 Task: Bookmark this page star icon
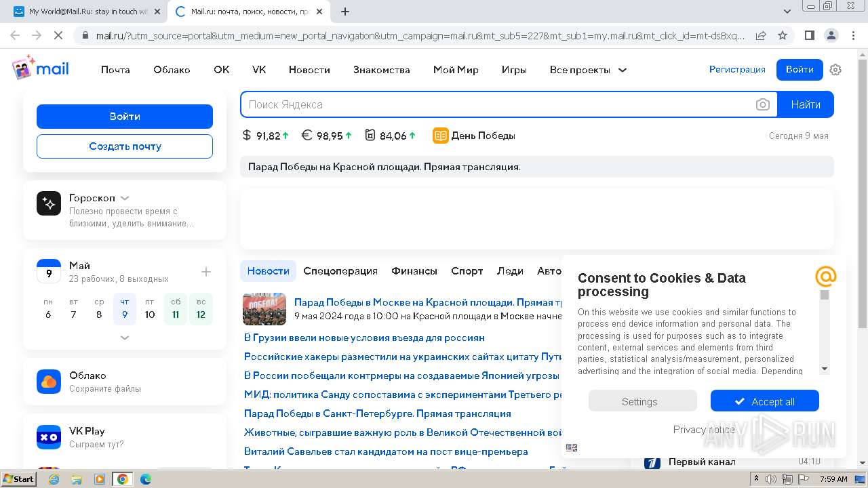click(783, 35)
